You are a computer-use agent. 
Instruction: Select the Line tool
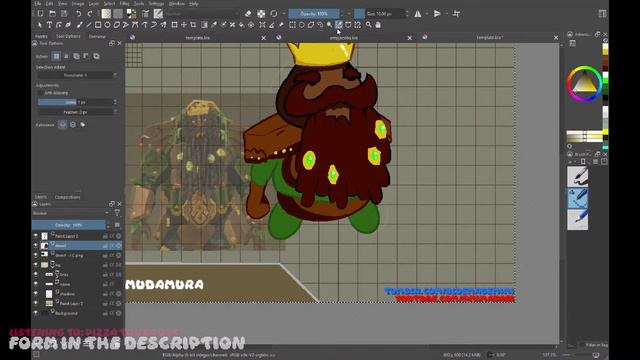[89, 25]
